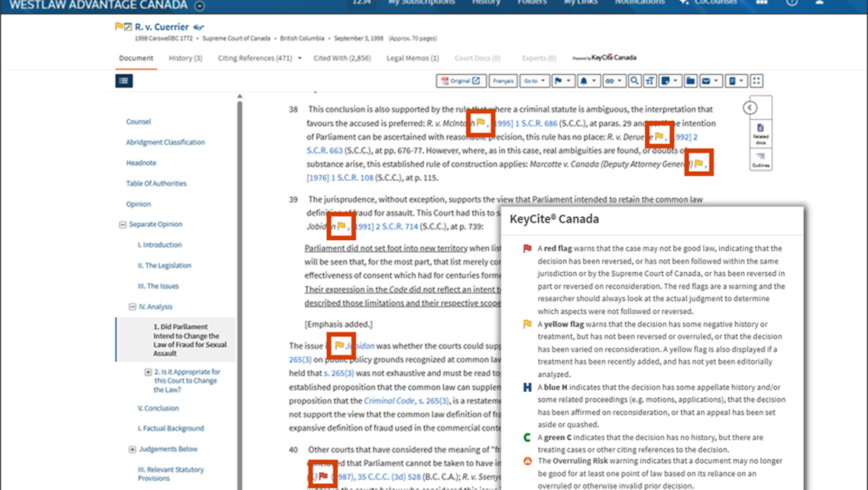Collapse the Separate Opinion tree section

click(123, 225)
